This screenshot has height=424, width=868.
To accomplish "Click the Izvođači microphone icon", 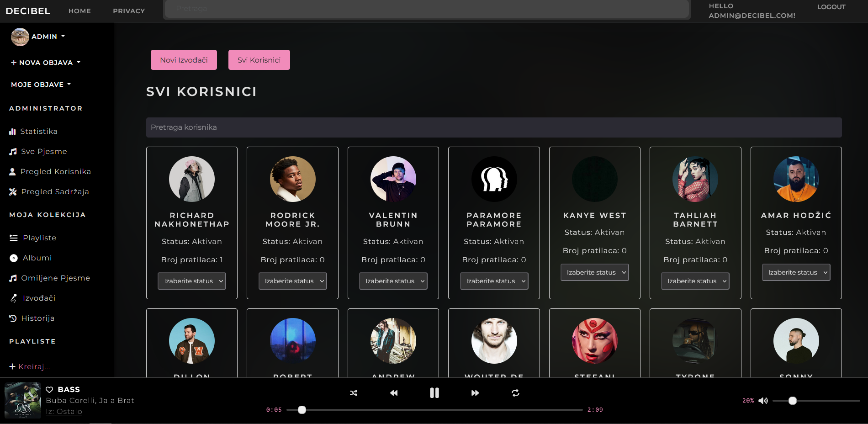I will point(14,298).
